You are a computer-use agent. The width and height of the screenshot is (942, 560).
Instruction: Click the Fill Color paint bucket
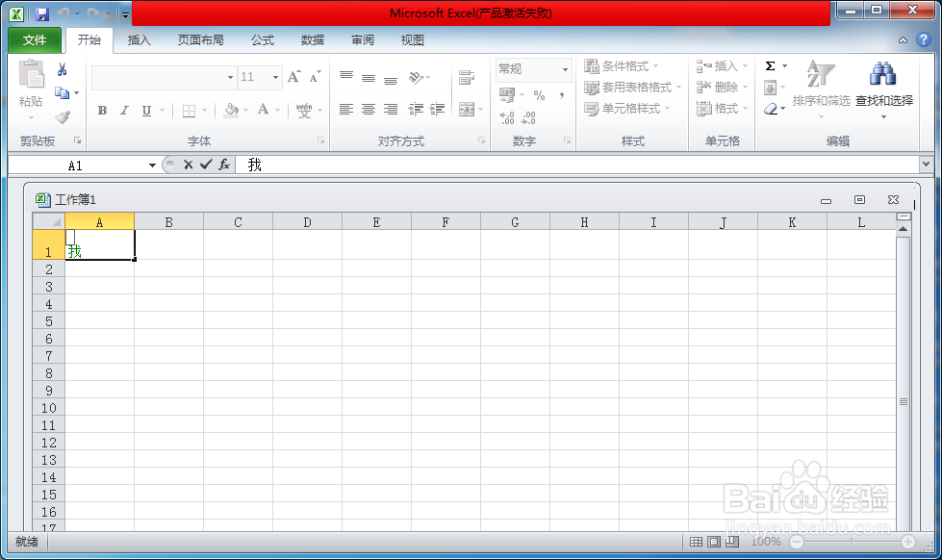click(x=231, y=110)
